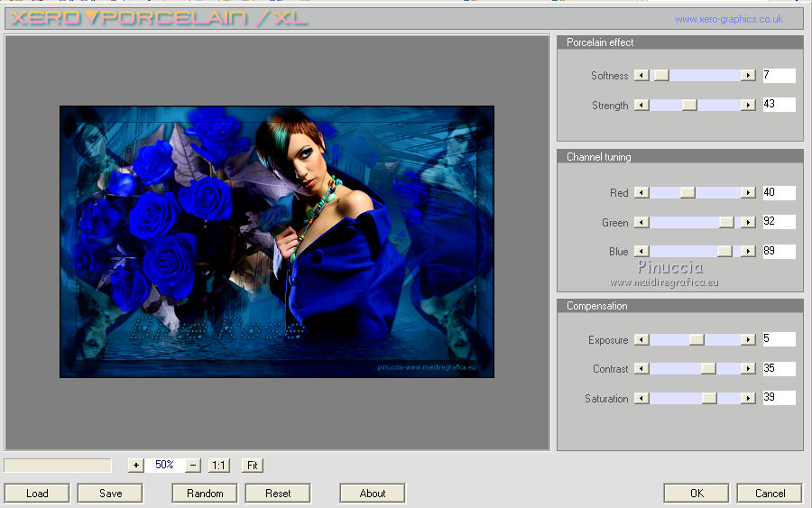Load a saved preset
This screenshot has width=812, height=508.
pyautogui.click(x=37, y=494)
